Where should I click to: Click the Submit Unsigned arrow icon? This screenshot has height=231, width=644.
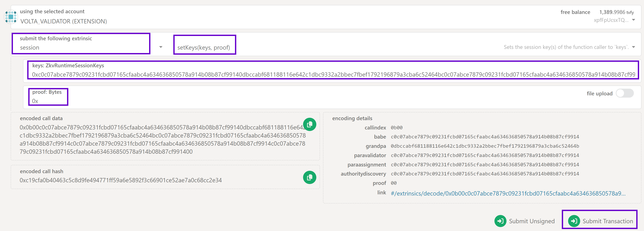coord(500,221)
